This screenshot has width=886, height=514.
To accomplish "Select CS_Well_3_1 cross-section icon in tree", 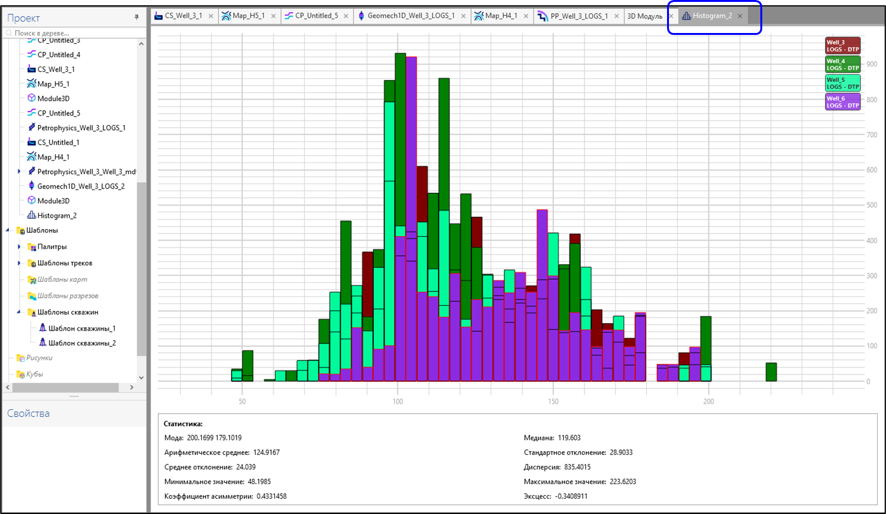I will pos(31,69).
